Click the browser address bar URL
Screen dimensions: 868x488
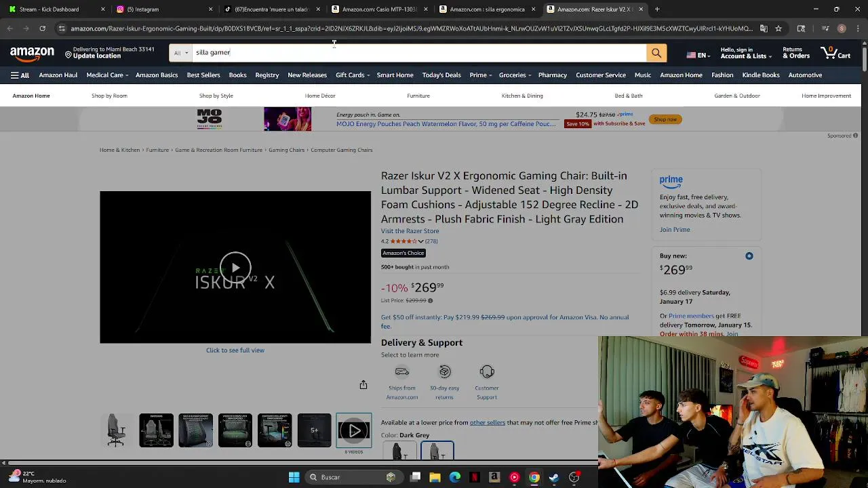411,28
